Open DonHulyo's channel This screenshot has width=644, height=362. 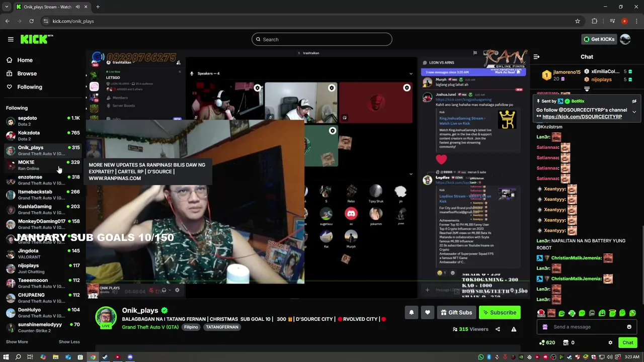click(43, 313)
